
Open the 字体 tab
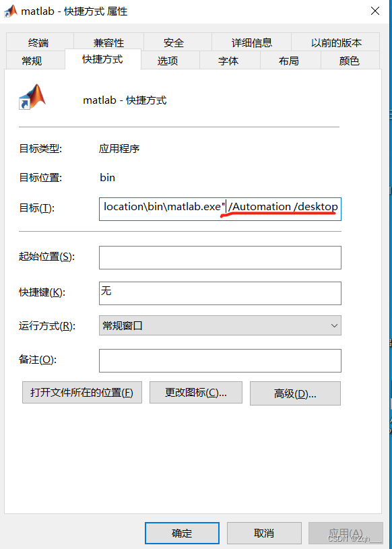[228, 61]
